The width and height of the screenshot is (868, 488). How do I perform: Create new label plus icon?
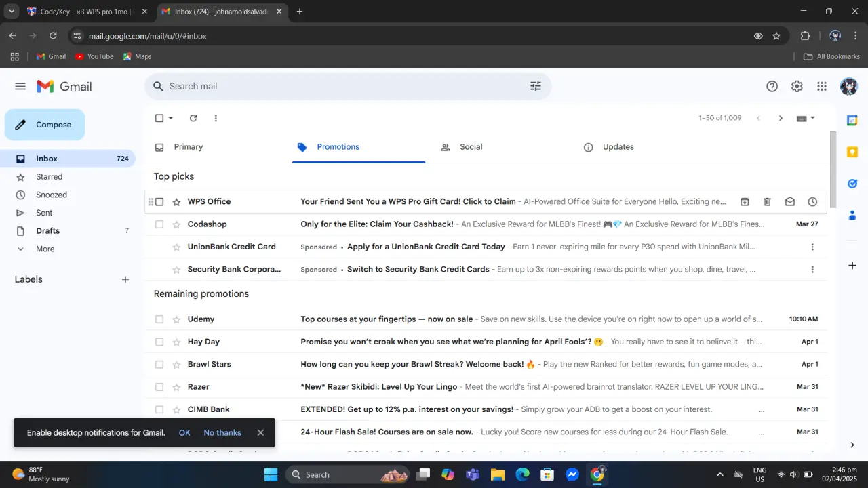click(125, 279)
